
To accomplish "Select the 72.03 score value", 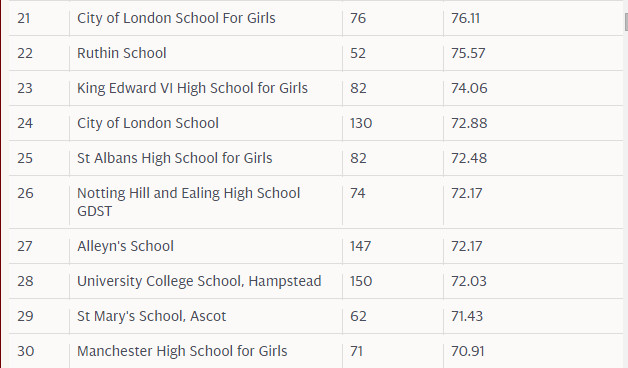I will 469,281.
